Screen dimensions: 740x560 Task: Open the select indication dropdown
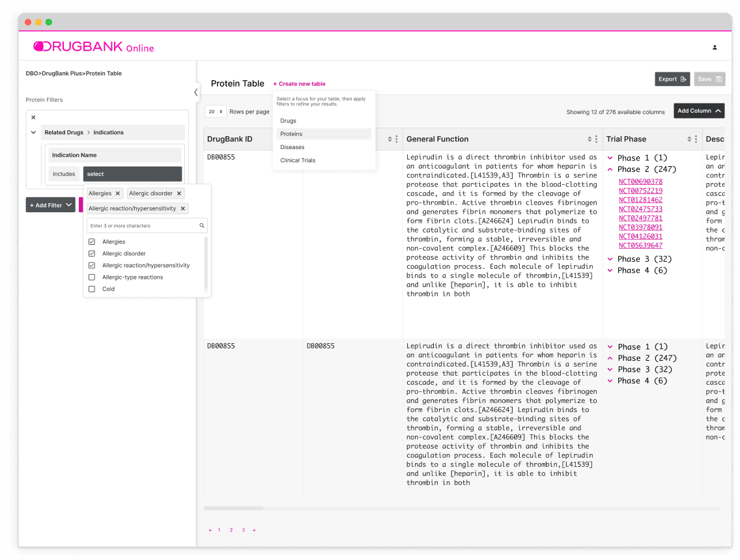pyautogui.click(x=133, y=174)
